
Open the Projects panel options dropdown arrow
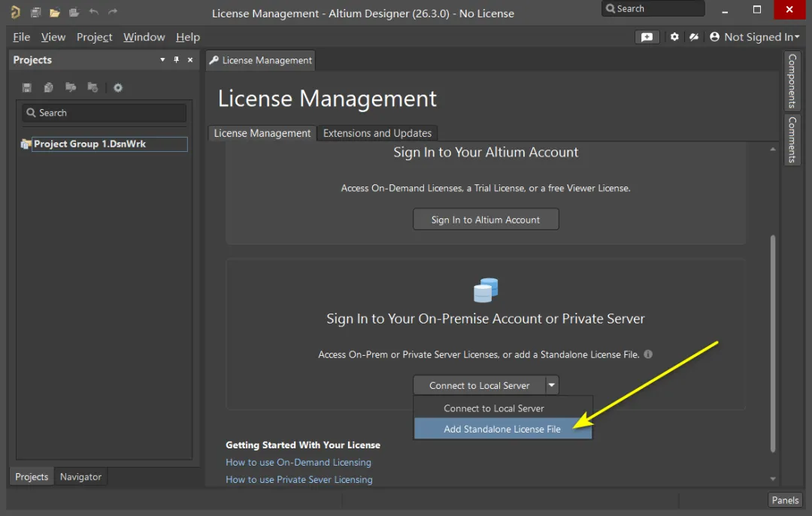[x=162, y=59]
